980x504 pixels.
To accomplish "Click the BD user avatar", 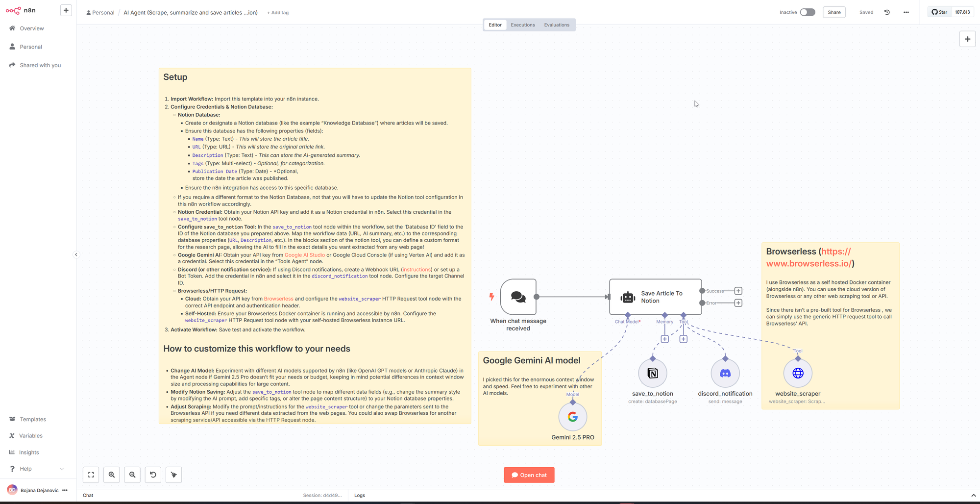I will tap(12, 490).
